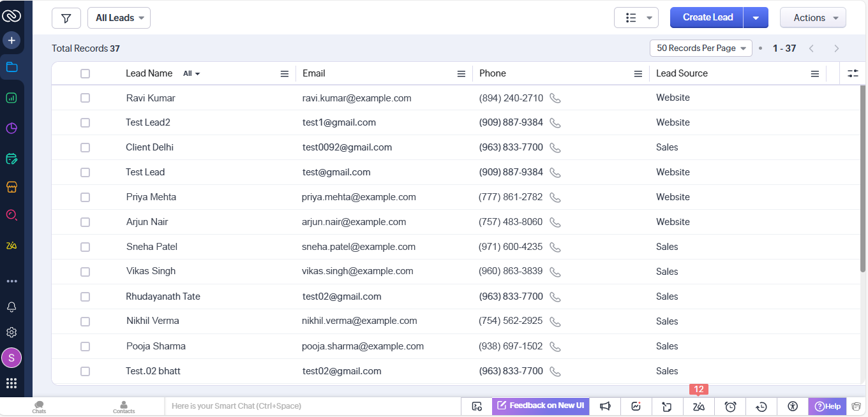868x417 pixels.
Task: Select the checkbox next to Client Delhi
Action: tap(85, 148)
